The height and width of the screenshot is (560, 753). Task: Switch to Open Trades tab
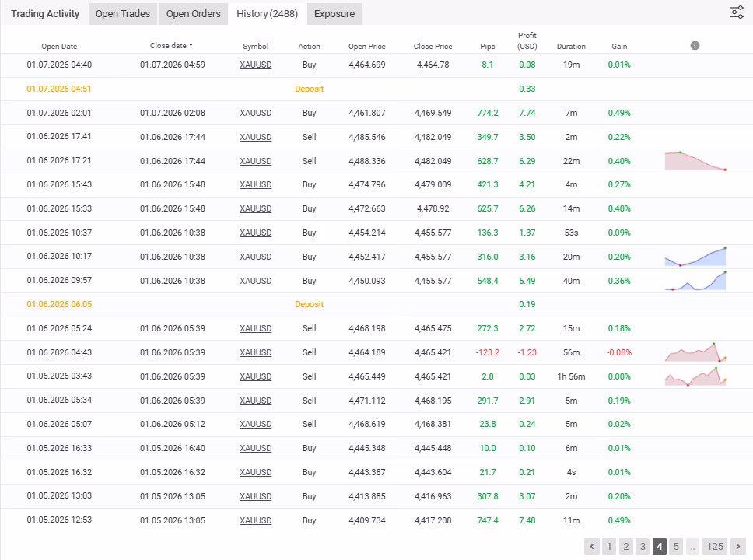pos(123,14)
